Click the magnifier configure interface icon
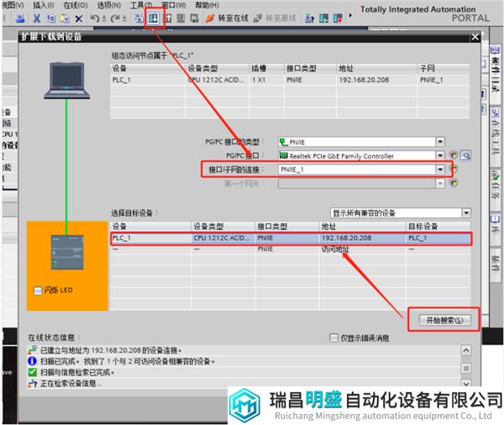The height and width of the screenshot is (425, 504). (x=465, y=155)
